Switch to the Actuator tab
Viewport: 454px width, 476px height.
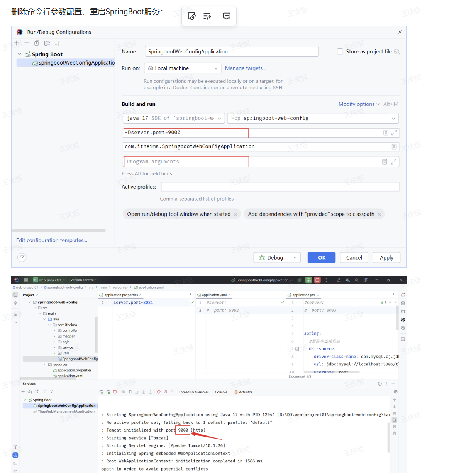245,392
